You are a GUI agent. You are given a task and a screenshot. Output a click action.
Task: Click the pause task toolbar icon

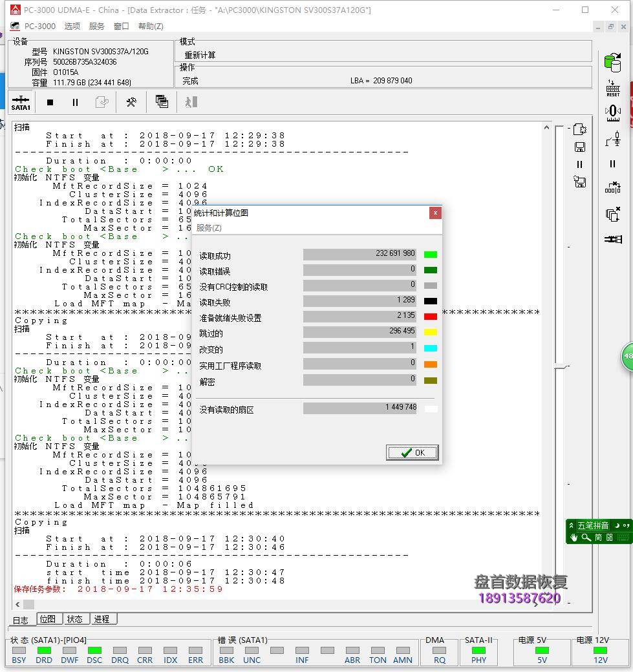coord(74,102)
